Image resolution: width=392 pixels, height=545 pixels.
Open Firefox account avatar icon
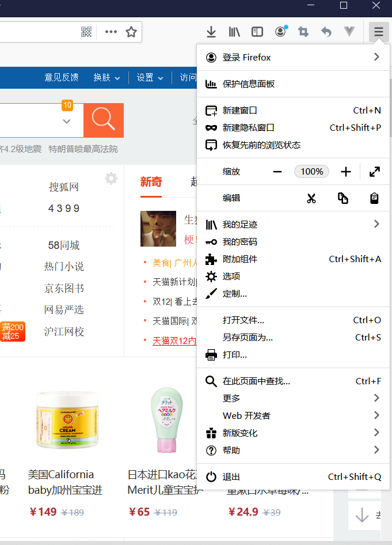pyautogui.click(x=280, y=31)
